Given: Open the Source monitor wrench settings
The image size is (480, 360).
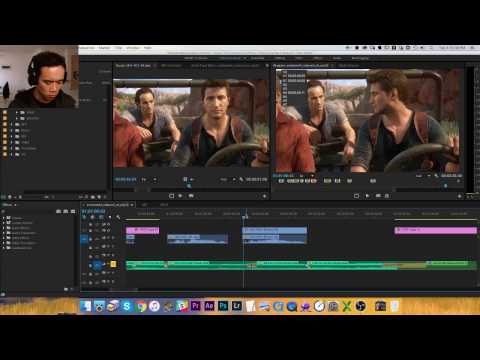Looking at the screenshot, I should 241,179.
